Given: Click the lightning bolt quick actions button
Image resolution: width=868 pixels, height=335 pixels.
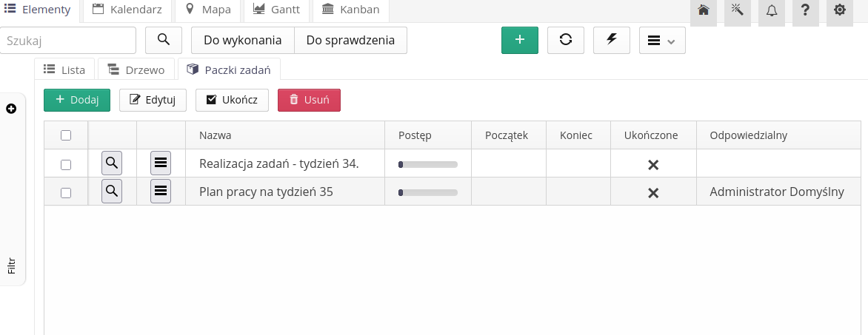Looking at the screenshot, I should [x=612, y=41].
